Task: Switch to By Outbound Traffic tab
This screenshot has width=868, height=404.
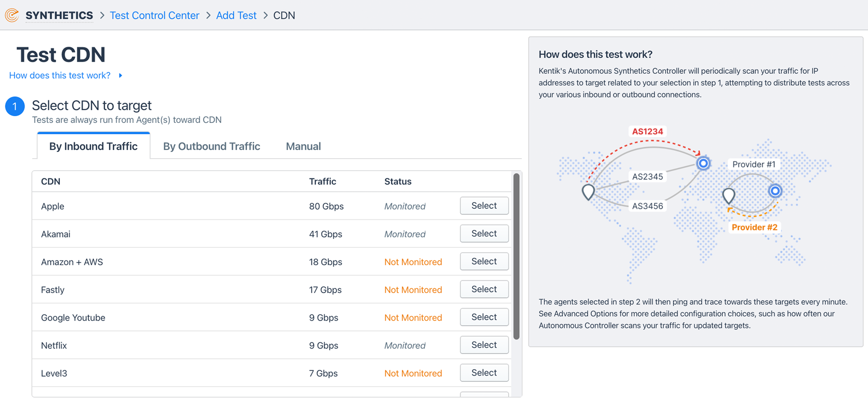Action: (212, 146)
